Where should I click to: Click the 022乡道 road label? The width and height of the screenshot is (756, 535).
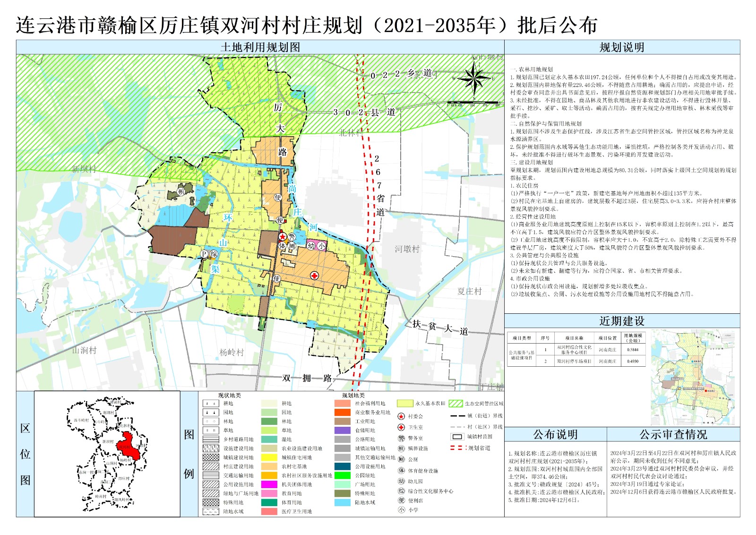(x=401, y=74)
